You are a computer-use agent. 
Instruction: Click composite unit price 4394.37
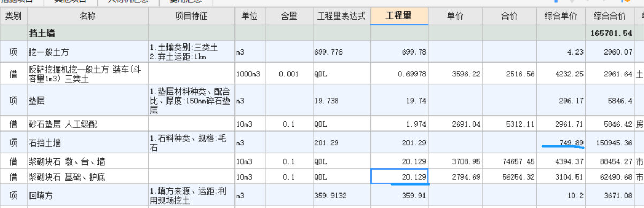tap(569, 161)
